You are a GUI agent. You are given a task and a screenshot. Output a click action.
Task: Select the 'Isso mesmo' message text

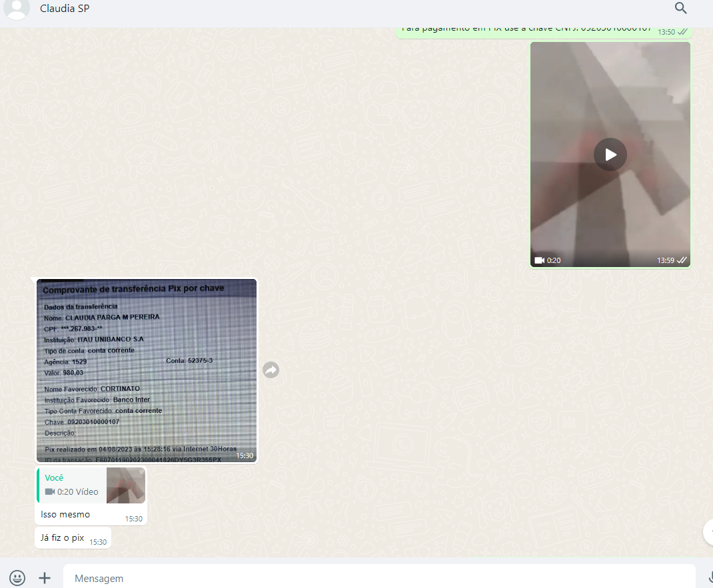65,514
